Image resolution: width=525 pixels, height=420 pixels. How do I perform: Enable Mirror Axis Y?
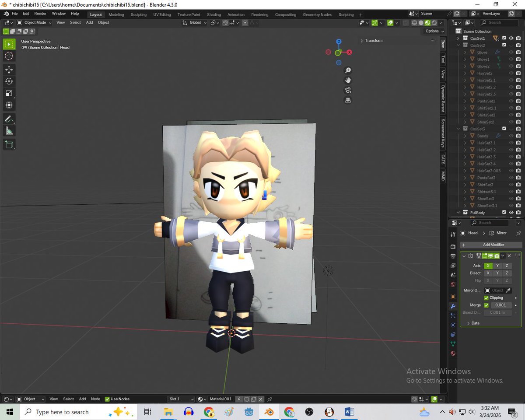click(x=497, y=266)
